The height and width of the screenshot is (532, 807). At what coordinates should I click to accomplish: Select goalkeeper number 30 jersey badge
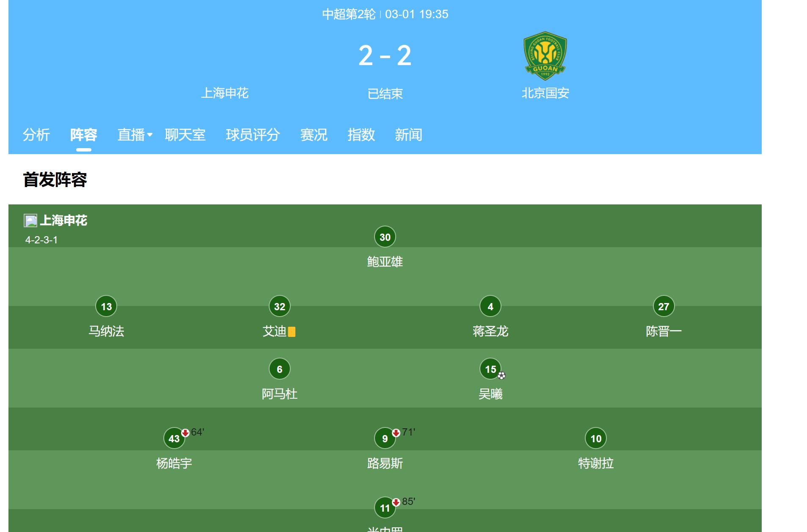pos(385,237)
